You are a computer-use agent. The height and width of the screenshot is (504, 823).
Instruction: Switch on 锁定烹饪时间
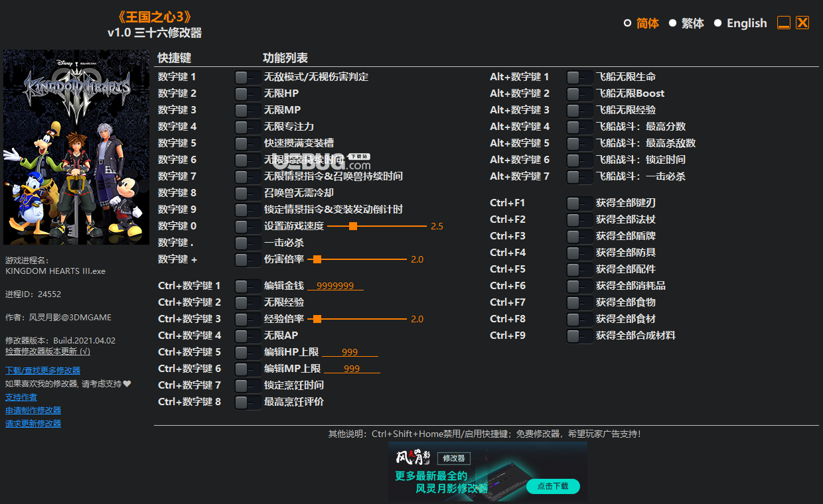click(248, 385)
